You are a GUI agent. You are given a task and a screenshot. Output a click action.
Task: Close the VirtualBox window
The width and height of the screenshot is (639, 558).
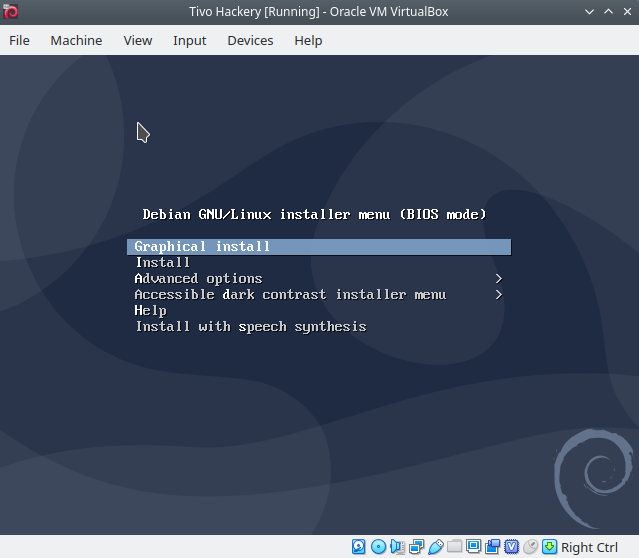point(628,11)
